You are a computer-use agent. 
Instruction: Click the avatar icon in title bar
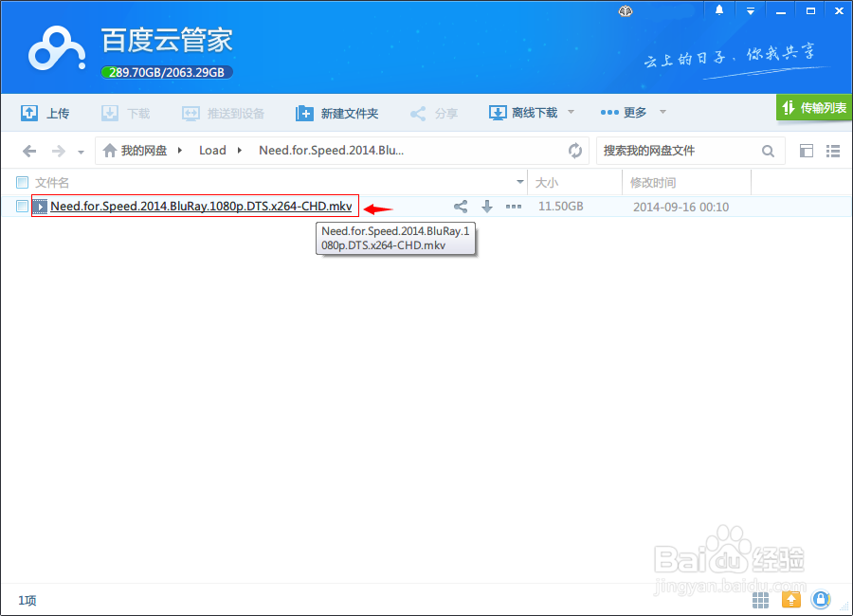pyautogui.click(x=626, y=10)
